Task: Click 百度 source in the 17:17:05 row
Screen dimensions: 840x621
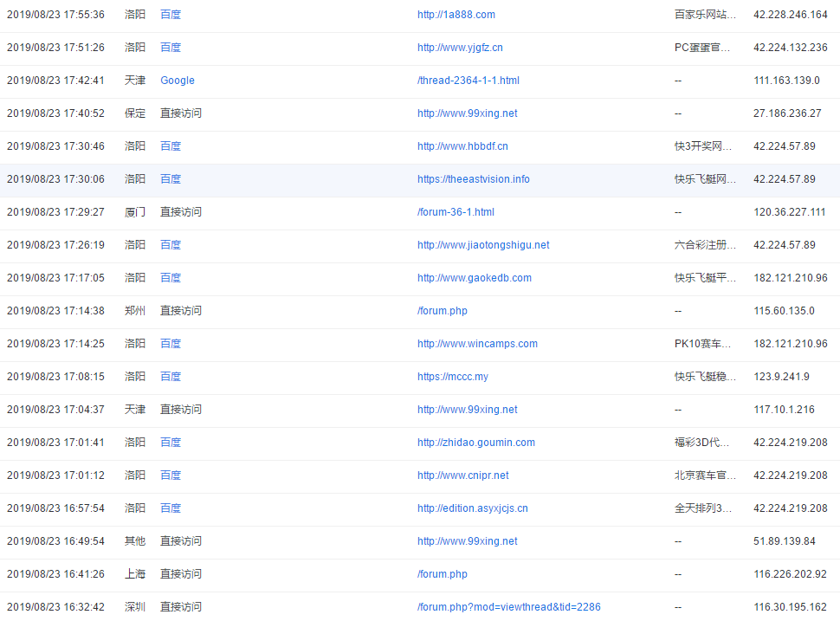Action: (171, 277)
